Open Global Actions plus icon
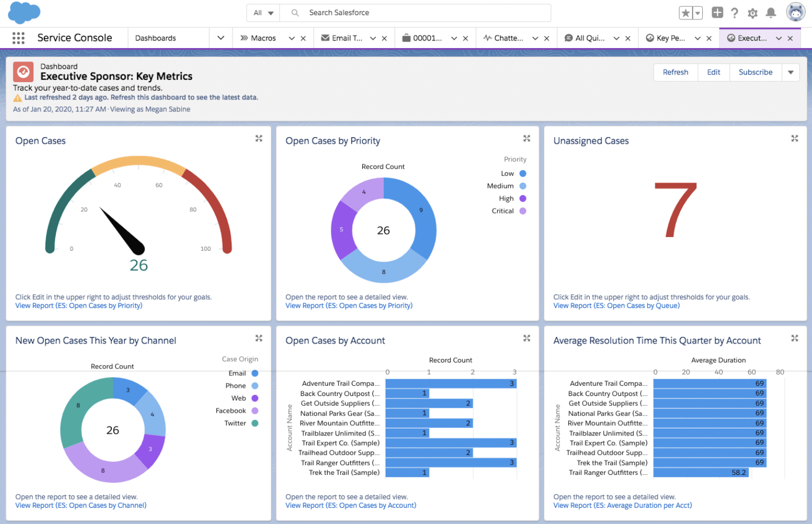Screen dimensions: 812x524 (x=717, y=12)
